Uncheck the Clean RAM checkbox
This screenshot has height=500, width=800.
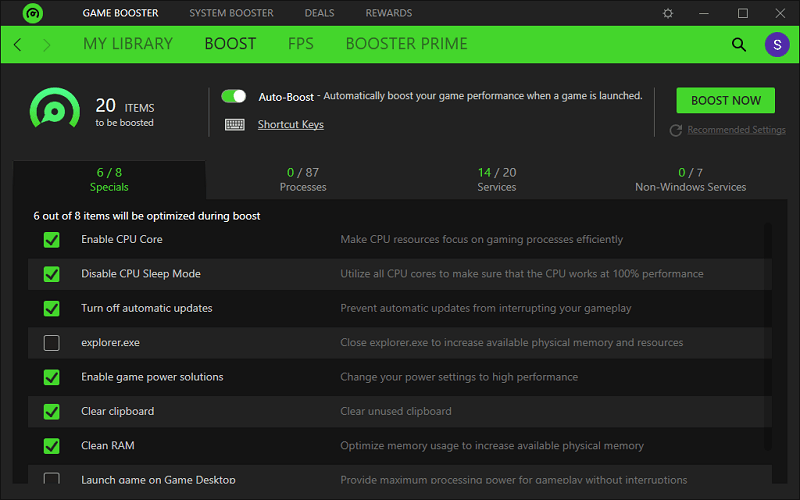(x=51, y=446)
